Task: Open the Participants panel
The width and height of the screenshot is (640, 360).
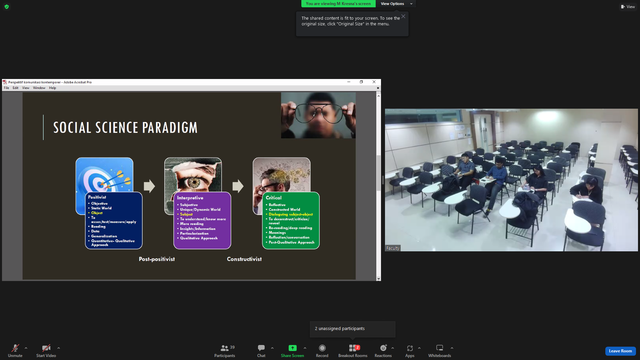Action: pyautogui.click(x=225, y=350)
